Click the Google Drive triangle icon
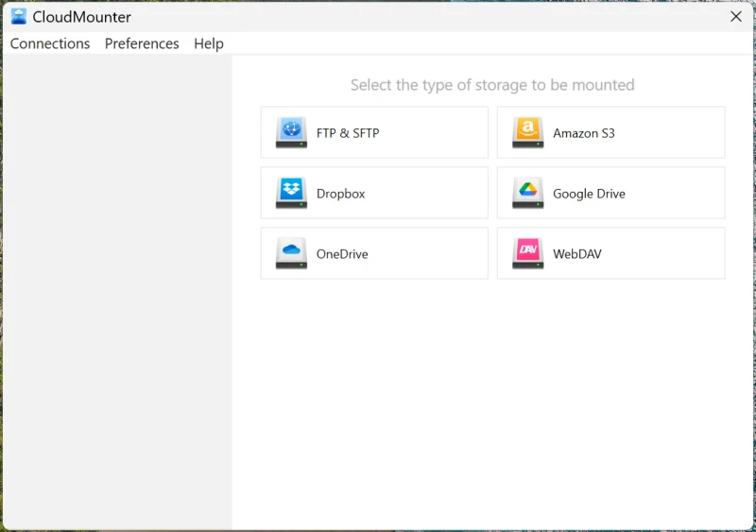 [x=527, y=193]
